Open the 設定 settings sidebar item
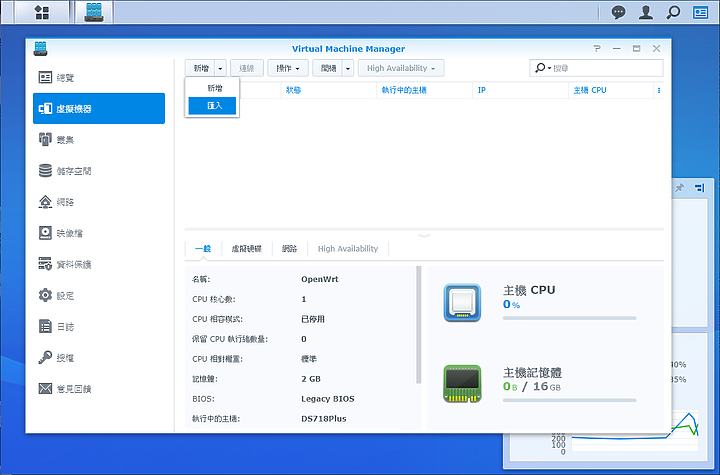The width and height of the screenshot is (720, 475). click(x=99, y=295)
